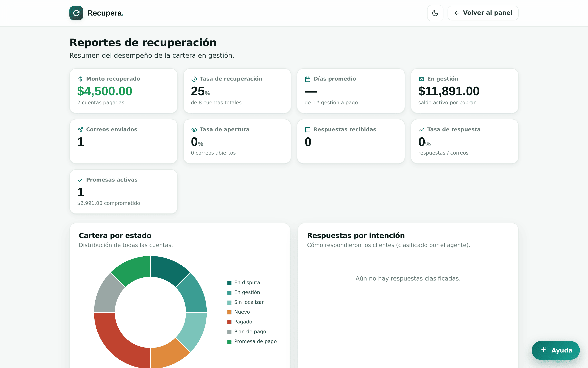Viewport: 588px width, 368px height.
Task: Click the clock icon beside Tasa de recuperación
Action: click(x=194, y=79)
